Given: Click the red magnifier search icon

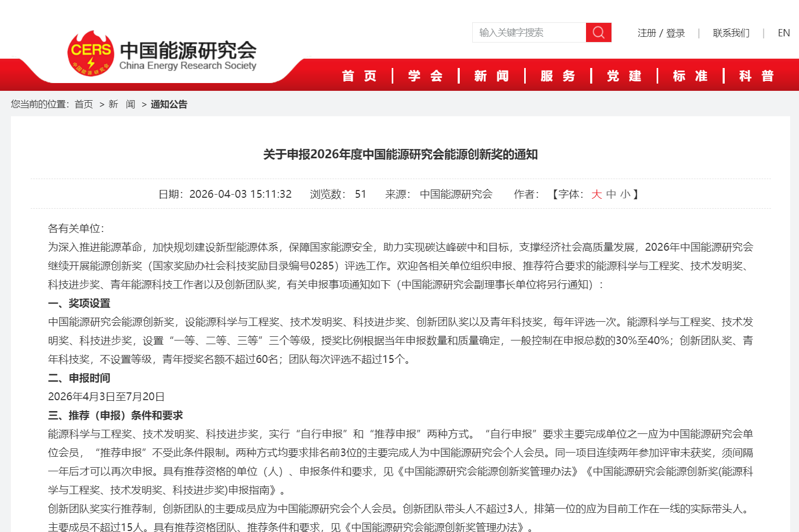Looking at the screenshot, I should pos(598,33).
